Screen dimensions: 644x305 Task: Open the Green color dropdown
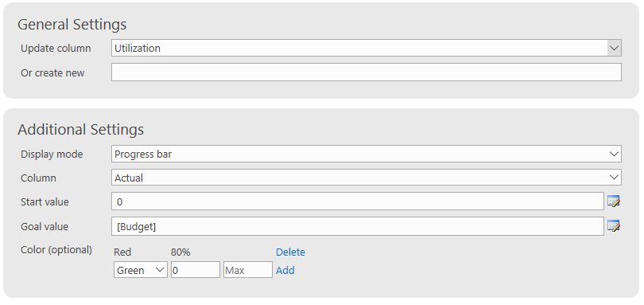(141, 270)
